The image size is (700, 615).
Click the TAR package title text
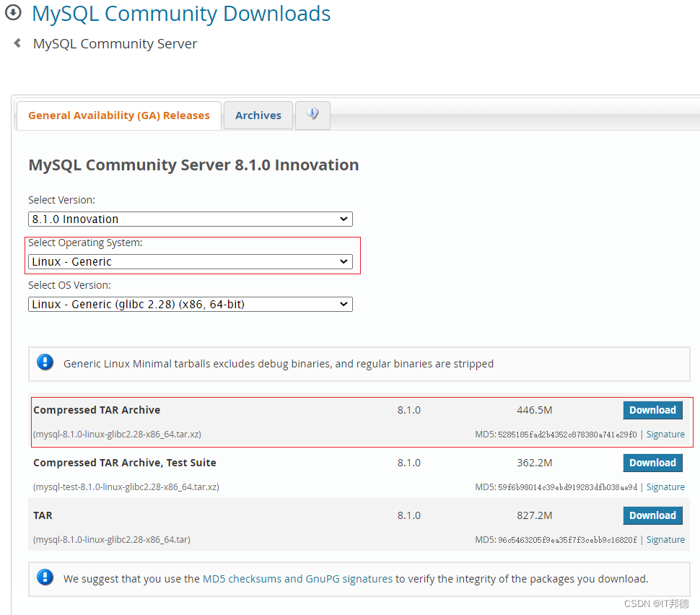(43, 515)
